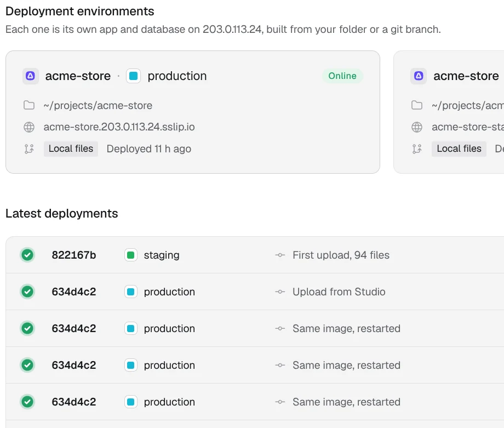The image size is (504, 428).
Task: Click the ~/projects/acme-store path in production card
Action: 98,105
